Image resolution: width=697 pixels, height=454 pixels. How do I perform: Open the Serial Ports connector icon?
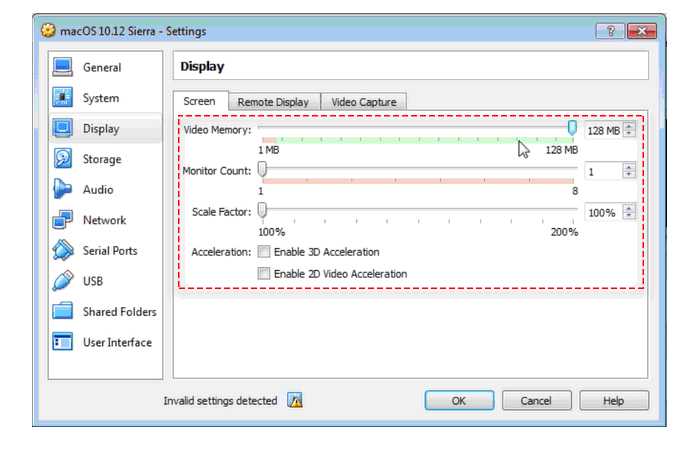(62, 250)
